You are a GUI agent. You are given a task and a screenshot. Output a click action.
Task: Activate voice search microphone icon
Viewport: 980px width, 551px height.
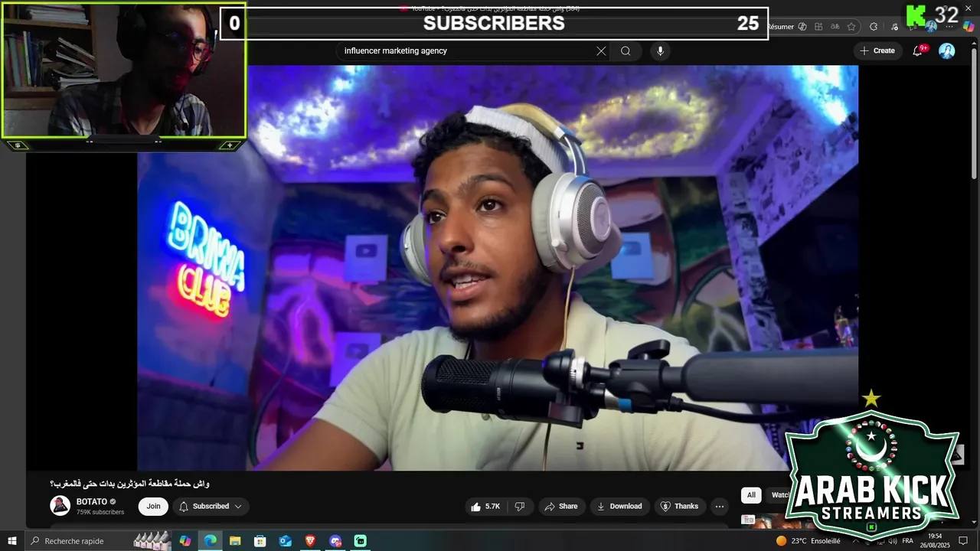click(660, 51)
